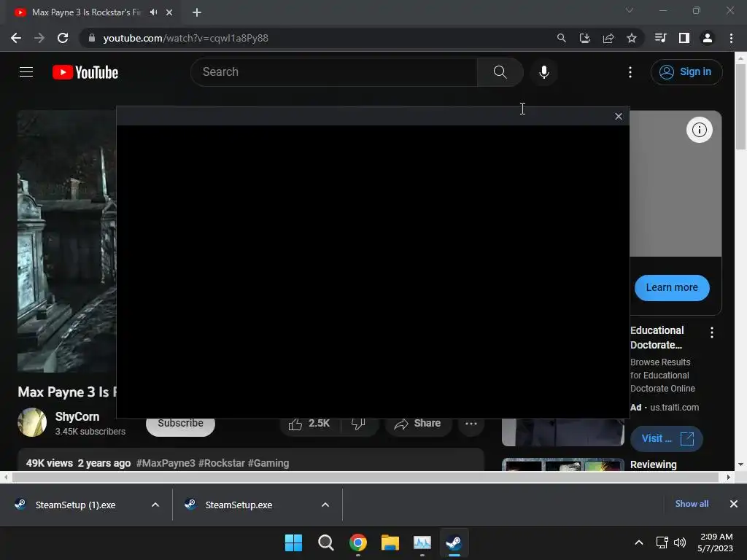Screen dimensions: 747x560
Task: Open Chrome tab search chevron
Action: click(x=630, y=10)
